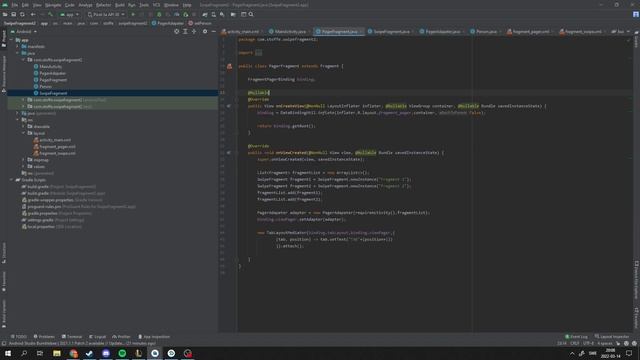640x360 pixels.
Task: Click the Make Project hammer icon
Action: click(51, 14)
